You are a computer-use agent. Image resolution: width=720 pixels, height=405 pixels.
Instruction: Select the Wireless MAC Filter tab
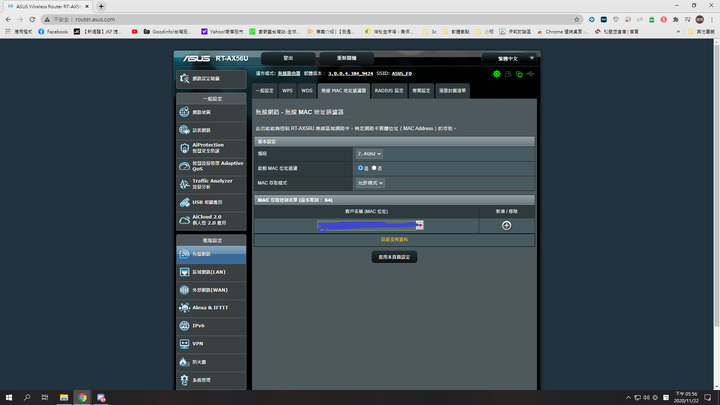tap(343, 91)
